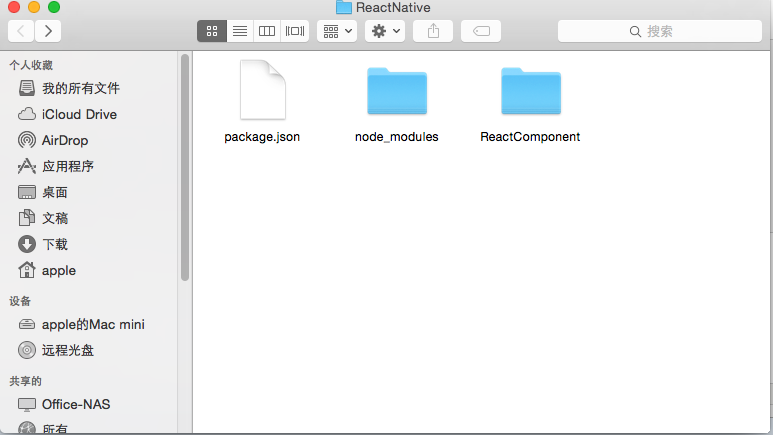The image size is (773, 435).
Task: Switch to column view
Action: (x=267, y=31)
